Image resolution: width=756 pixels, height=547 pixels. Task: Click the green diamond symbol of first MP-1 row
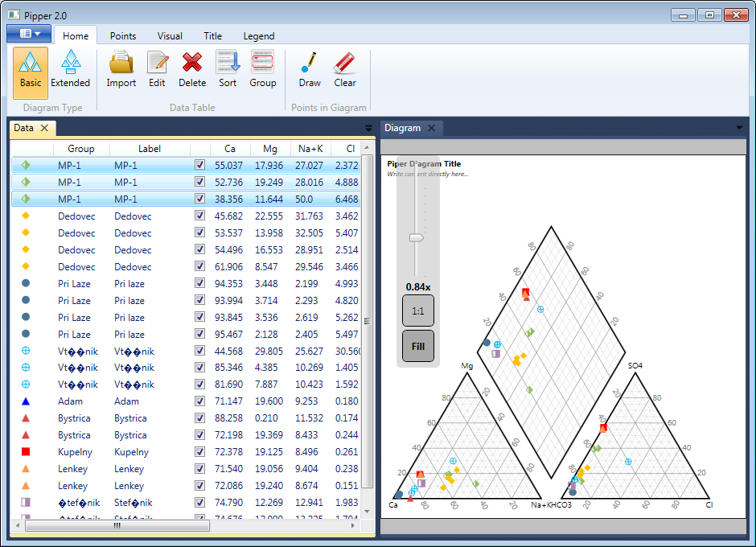click(x=26, y=165)
